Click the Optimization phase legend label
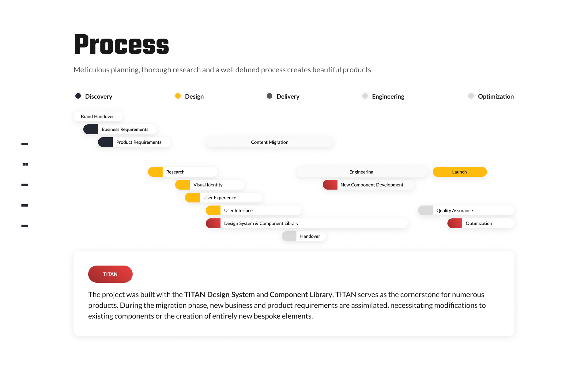This screenshot has width=588, height=370. click(496, 96)
